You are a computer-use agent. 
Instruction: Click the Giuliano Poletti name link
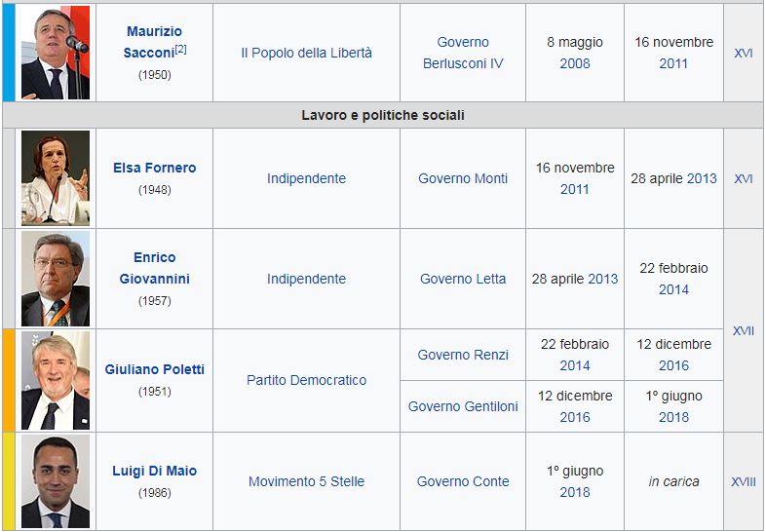tap(154, 369)
